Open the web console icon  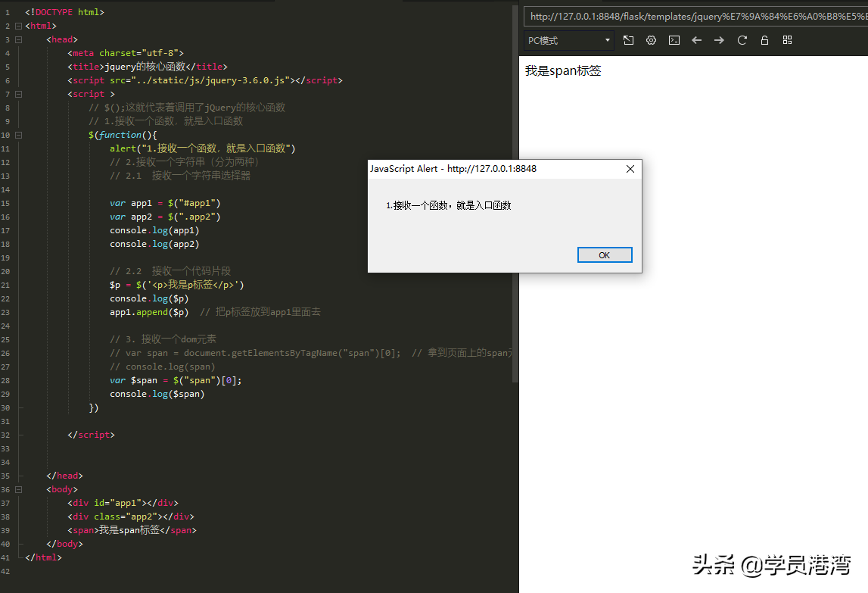674,40
